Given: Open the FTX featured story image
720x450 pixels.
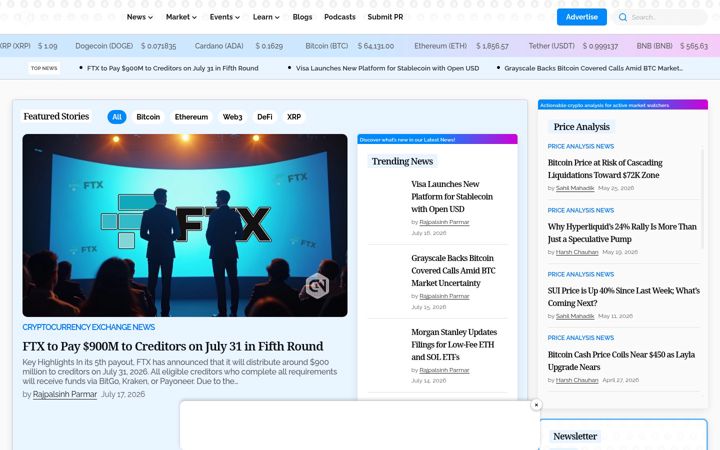Looking at the screenshot, I should [185, 225].
